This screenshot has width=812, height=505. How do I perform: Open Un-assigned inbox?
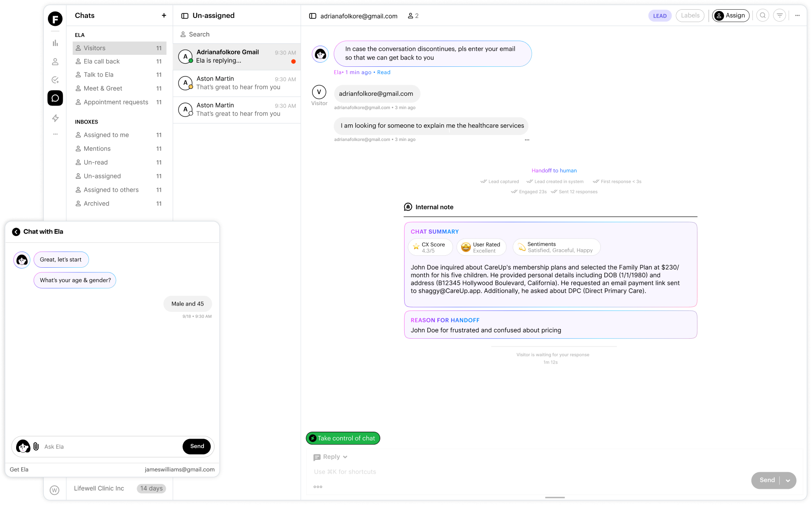click(119, 176)
